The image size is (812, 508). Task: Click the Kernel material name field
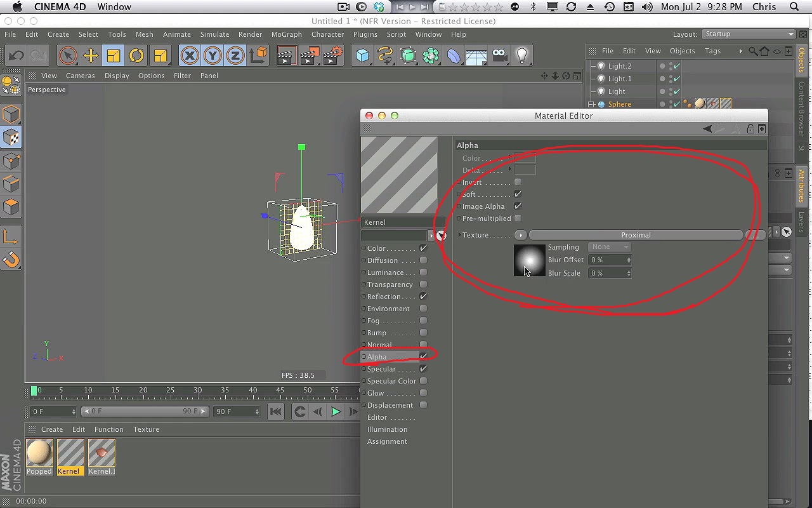click(x=403, y=222)
